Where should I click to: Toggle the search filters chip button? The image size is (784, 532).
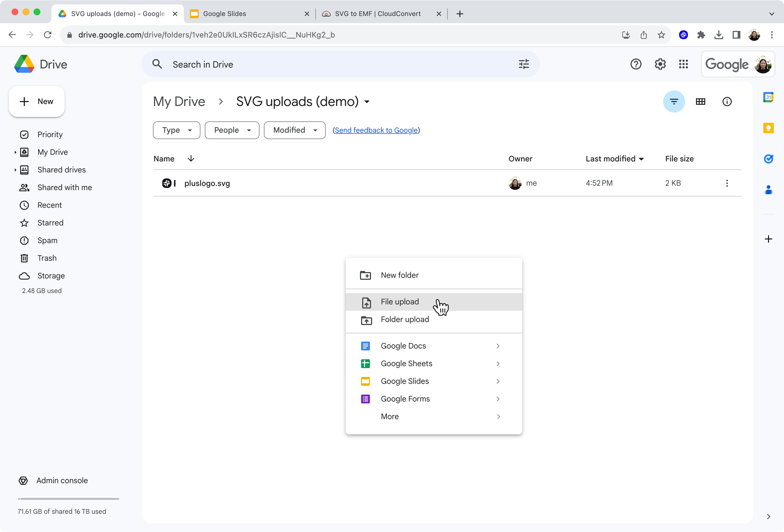point(674,102)
